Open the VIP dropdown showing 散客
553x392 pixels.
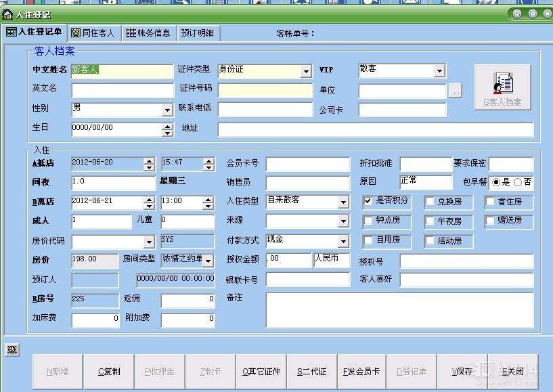pos(441,70)
